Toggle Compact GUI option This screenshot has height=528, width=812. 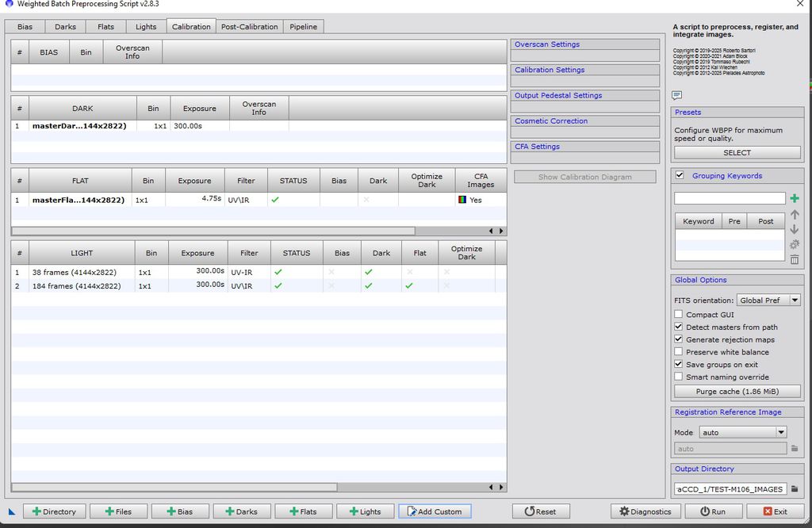679,314
